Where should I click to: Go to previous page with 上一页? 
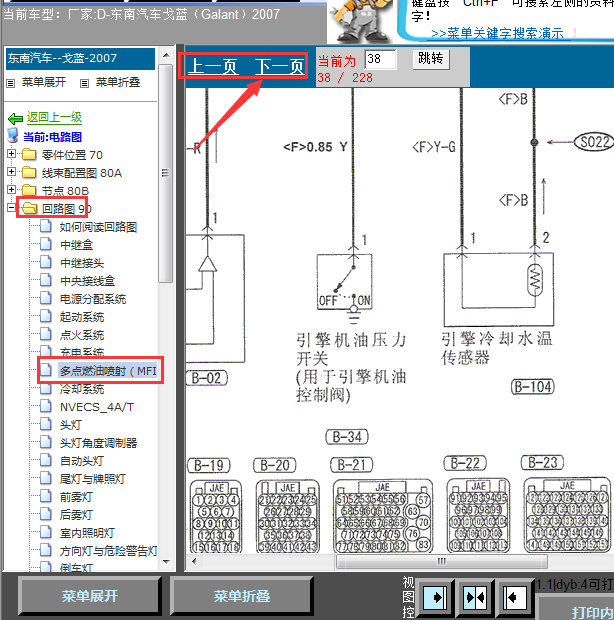[x=213, y=66]
